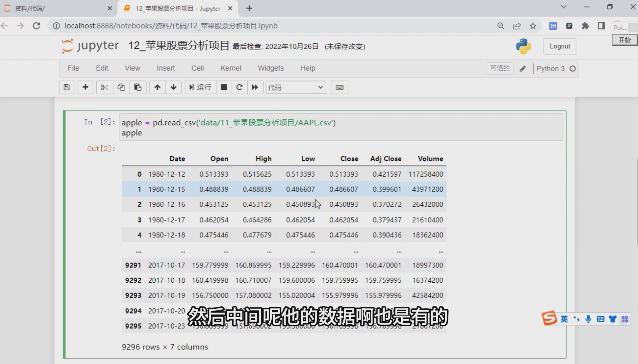This screenshot has height=364, width=638.
Task: Interrupt the kernel with the stop icon
Action: 224,87
